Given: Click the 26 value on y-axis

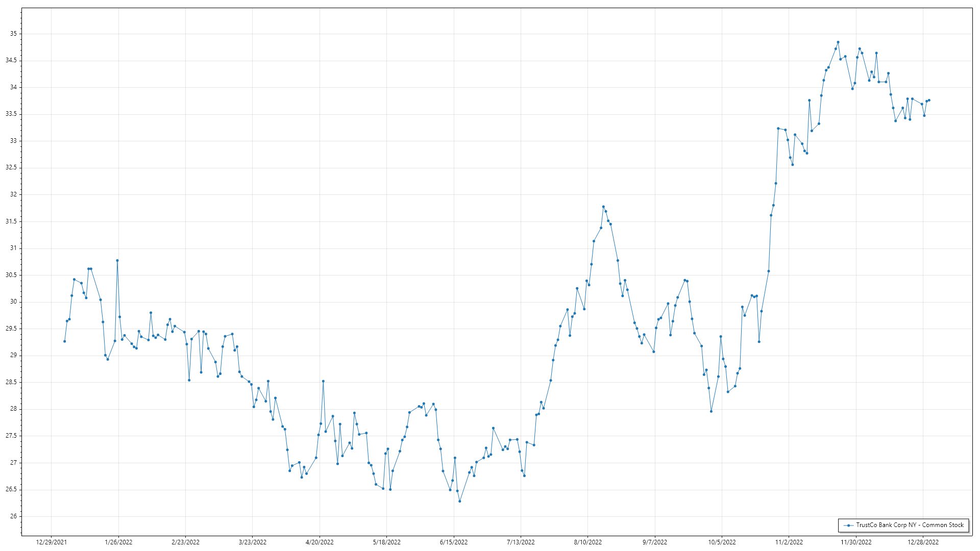Looking at the screenshot, I should (13, 516).
